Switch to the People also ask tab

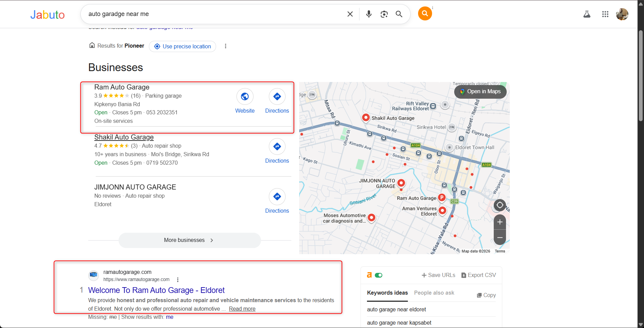[434, 293]
